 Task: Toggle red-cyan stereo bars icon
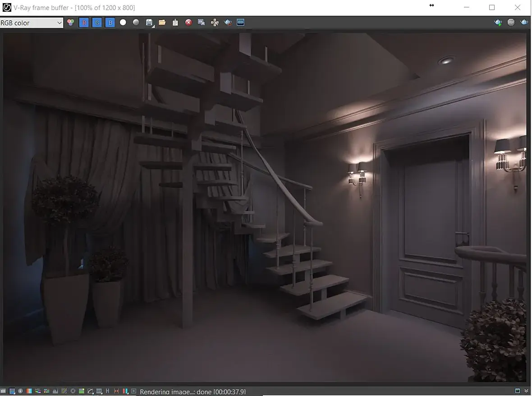[125, 391]
